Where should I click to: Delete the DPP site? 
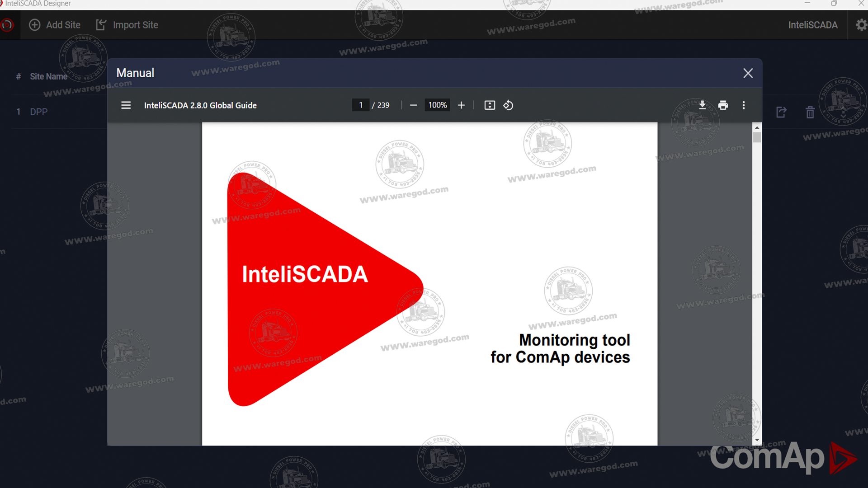pos(810,112)
